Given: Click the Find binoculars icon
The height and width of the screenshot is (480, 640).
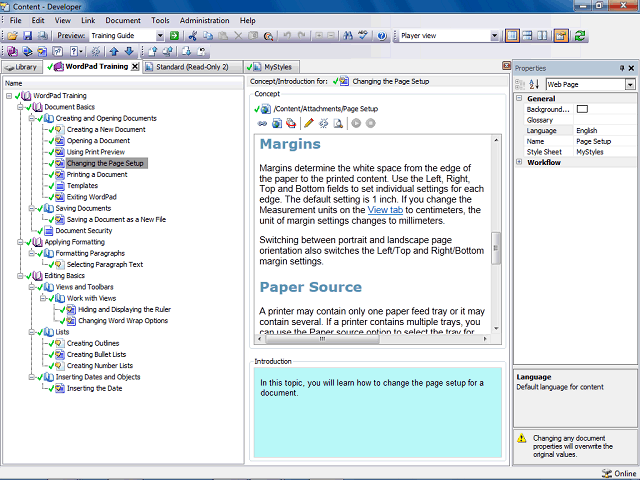Looking at the screenshot, I should point(348,36).
